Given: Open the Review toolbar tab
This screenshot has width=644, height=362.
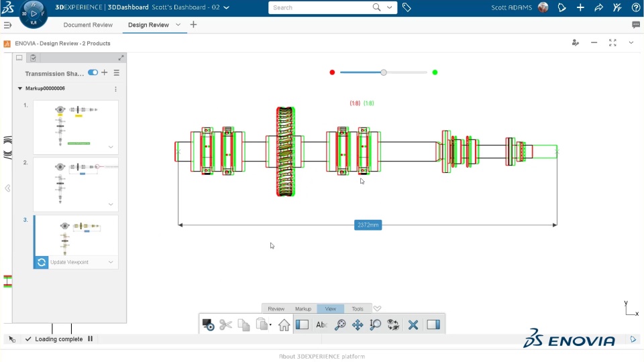Looking at the screenshot, I should 276,308.
